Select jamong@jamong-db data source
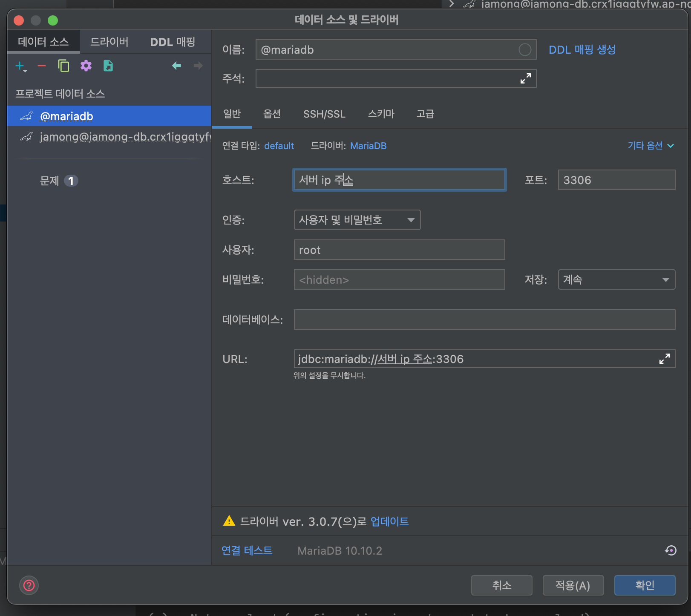Image resolution: width=691 pixels, height=616 pixels. [x=109, y=136]
